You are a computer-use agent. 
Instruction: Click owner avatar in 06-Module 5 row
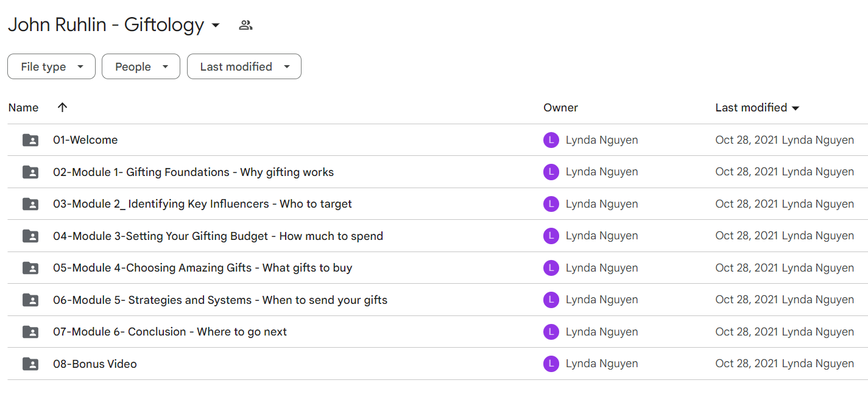(x=551, y=300)
